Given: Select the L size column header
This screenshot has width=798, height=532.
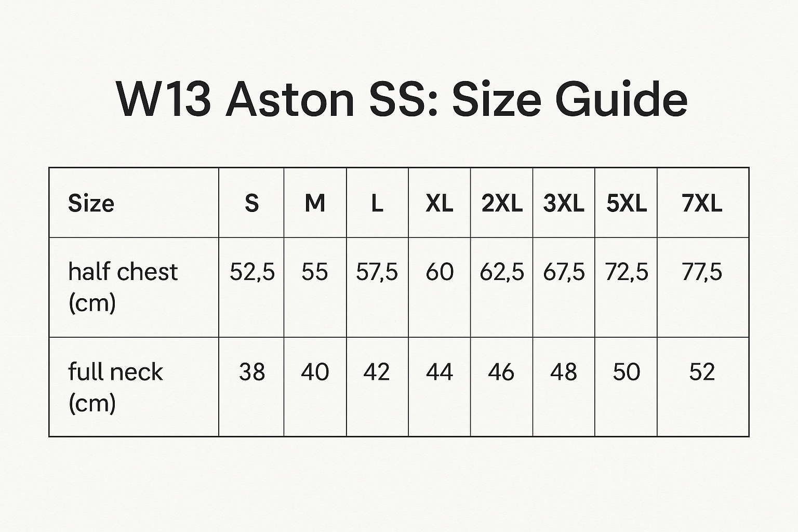Looking at the screenshot, I should tap(377, 203).
